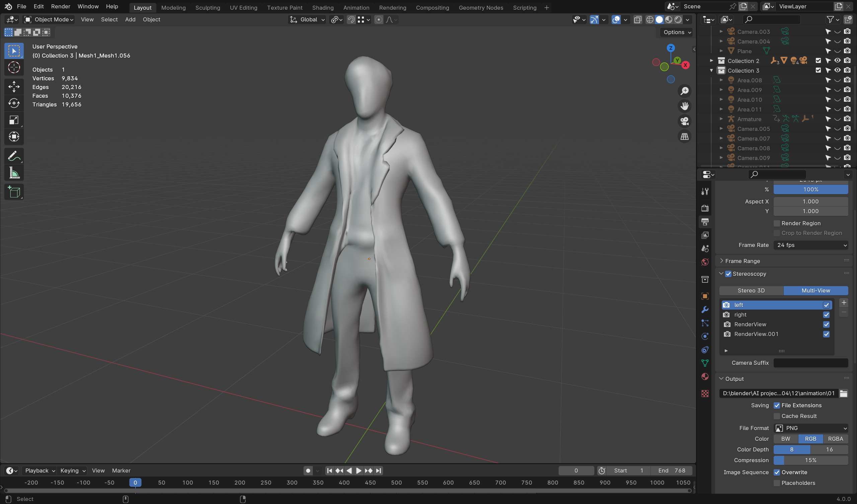Disable the left view checkbox
The height and width of the screenshot is (504, 857).
(x=826, y=305)
